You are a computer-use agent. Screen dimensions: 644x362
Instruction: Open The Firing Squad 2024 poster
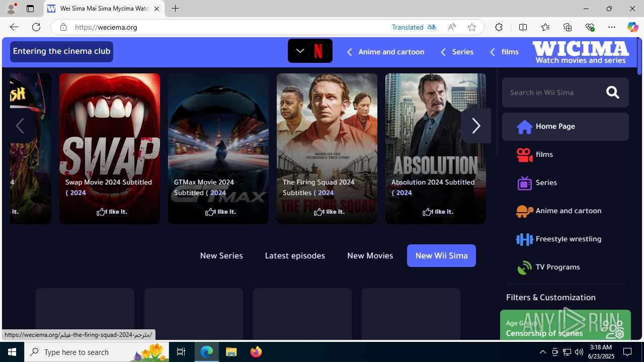coord(327,148)
